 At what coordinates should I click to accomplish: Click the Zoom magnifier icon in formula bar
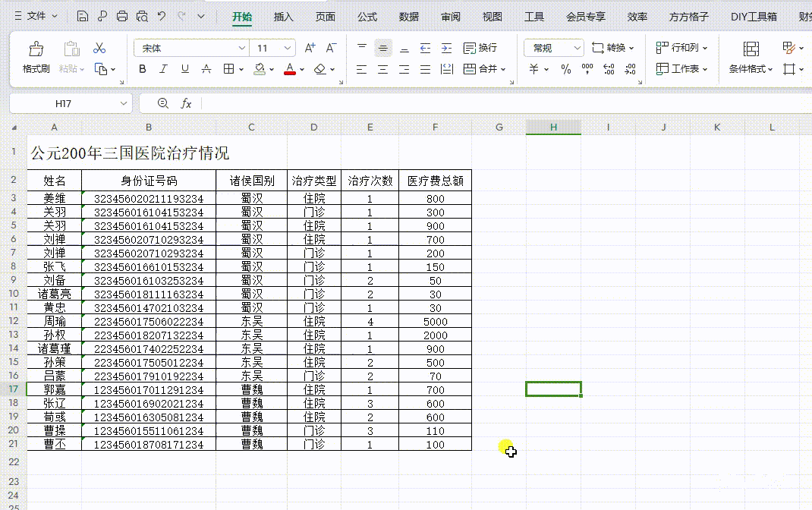point(162,103)
